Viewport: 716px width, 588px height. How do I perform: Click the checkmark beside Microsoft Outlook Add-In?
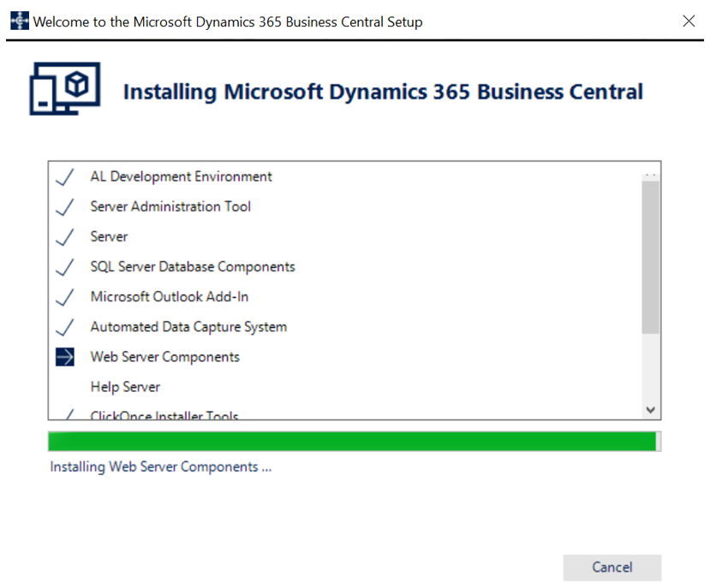pos(65,297)
